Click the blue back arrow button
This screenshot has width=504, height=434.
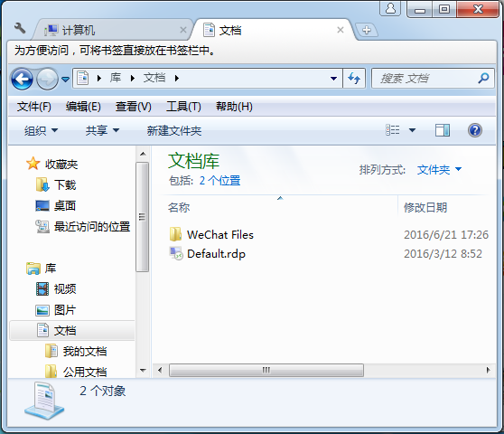pos(22,79)
